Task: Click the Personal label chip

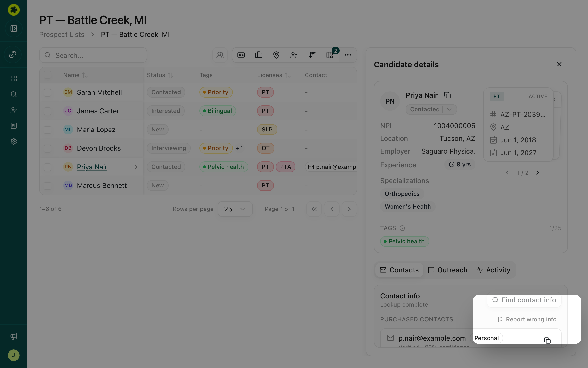Action: (x=487, y=338)
